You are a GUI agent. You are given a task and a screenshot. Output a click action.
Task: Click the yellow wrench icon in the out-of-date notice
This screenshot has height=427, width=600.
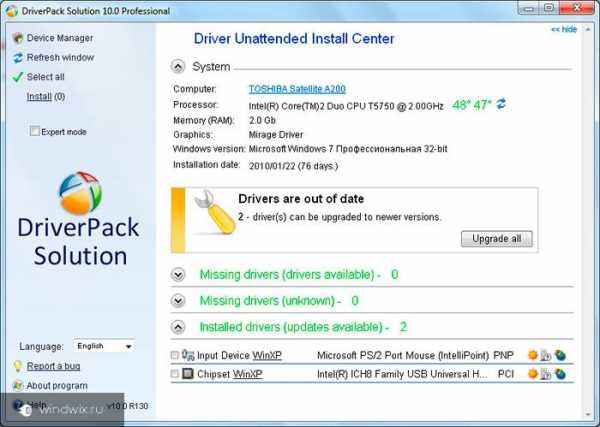pos(215,212)
